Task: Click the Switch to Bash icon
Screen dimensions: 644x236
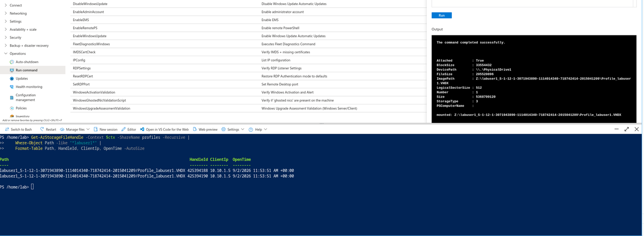Action: click(x=7, y=129)
